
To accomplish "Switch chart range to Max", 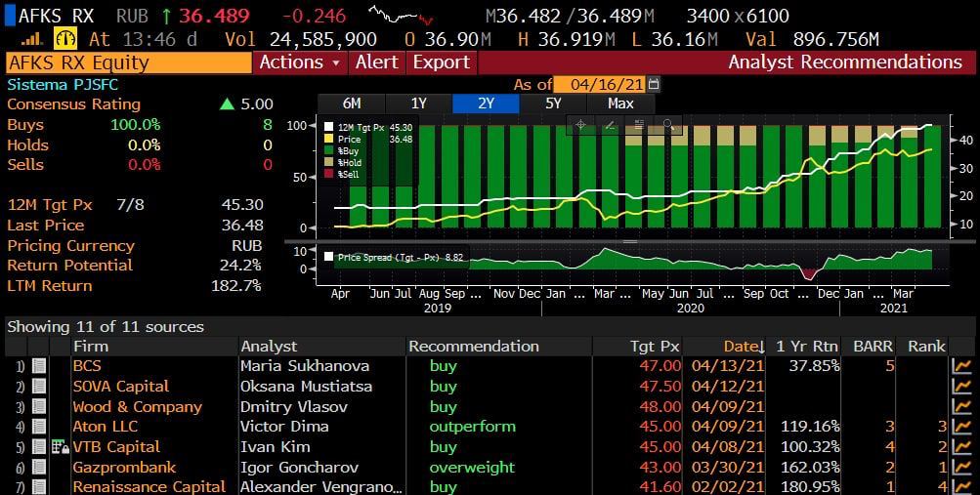I will click(x=620, y=103).
